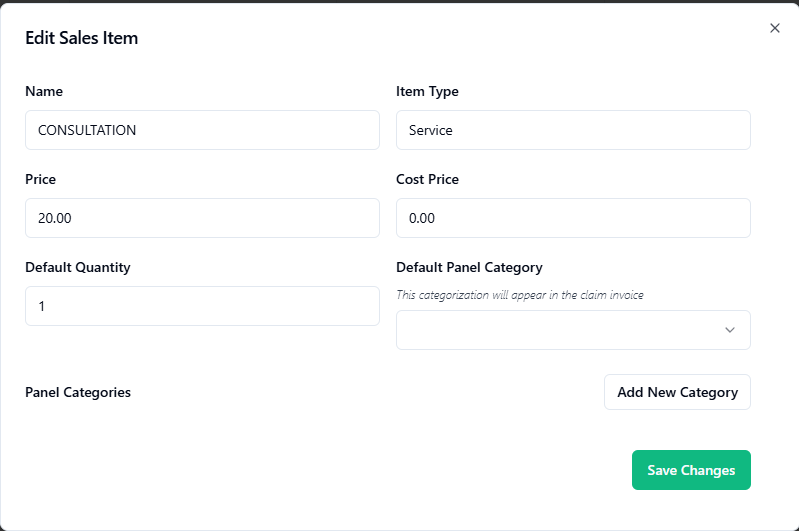Screen dimensions: 799x531
Task: Click the Edit Sales Item dialog title
Action: coord(82,38)
